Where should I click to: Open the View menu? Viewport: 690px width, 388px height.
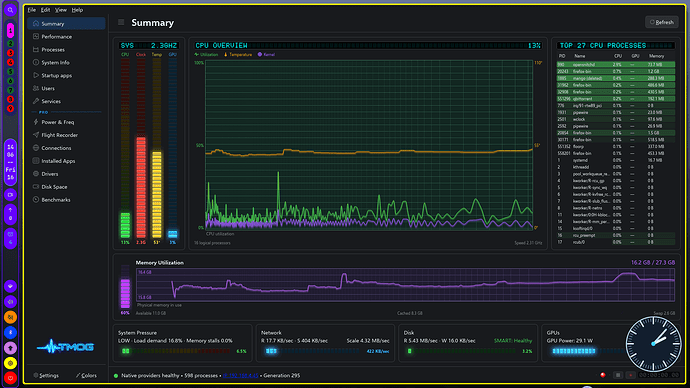tap(61, 10)
